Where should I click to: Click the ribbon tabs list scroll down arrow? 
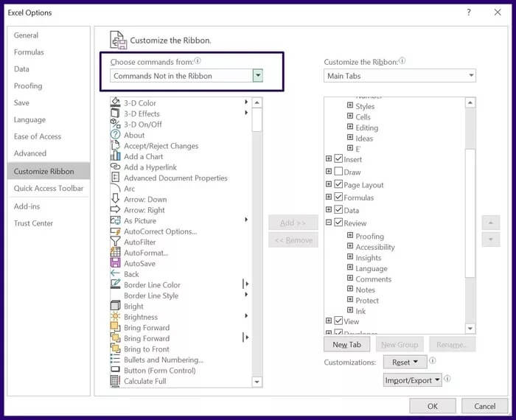tap(470, 328)
